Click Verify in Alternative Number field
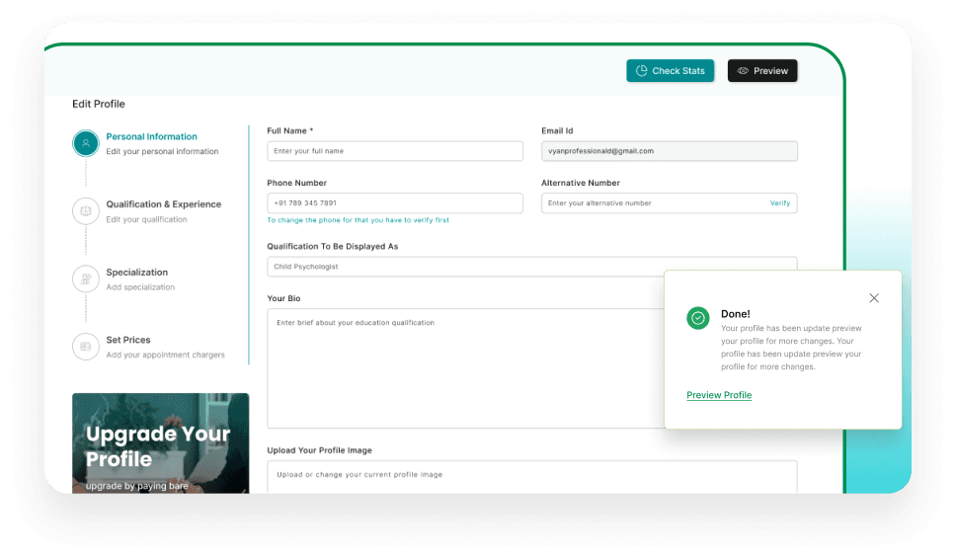The height and width of the screenshot is (560, 956). click(780, 203)
